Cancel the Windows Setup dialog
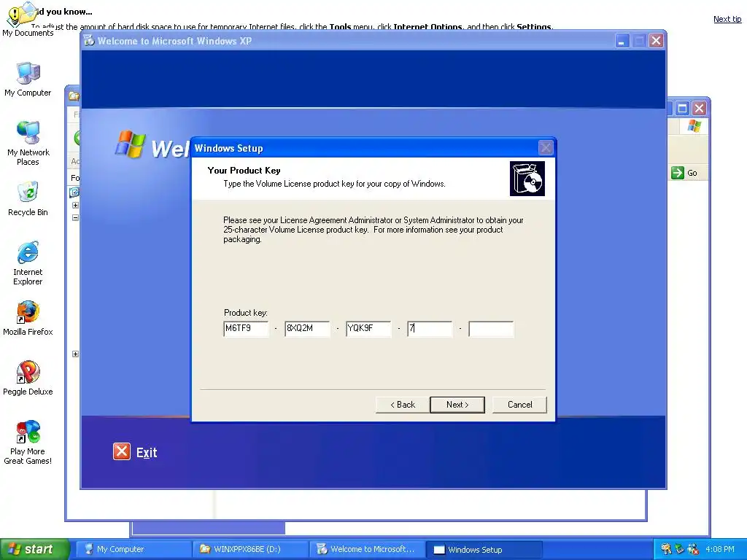Image resolution: width=747 pixels, height=560 pixels. (519, 405)
